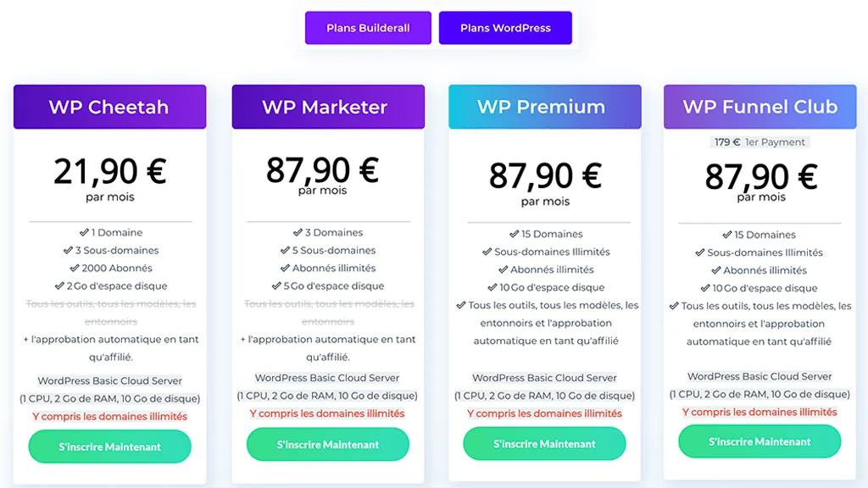This screenshot has width=868, height=488.
Task: Select the WP Marketer plan header
Action: (328, 107)
